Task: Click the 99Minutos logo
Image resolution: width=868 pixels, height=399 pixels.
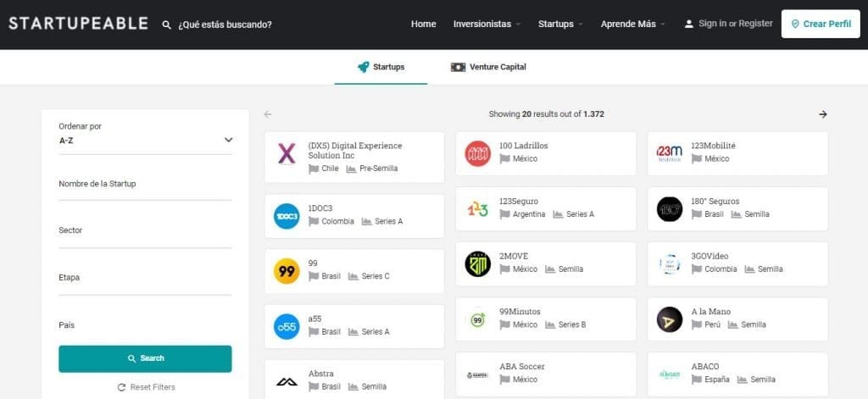Action: [477, 319]
